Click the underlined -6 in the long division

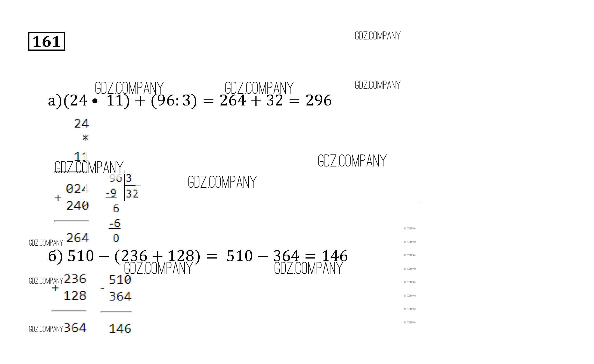point(115,224)
